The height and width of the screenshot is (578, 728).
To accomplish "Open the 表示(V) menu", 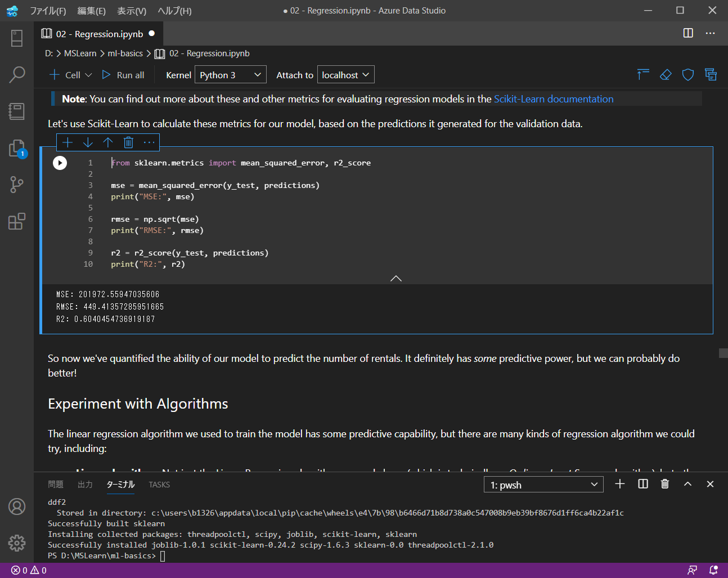I will coord(132,11).
